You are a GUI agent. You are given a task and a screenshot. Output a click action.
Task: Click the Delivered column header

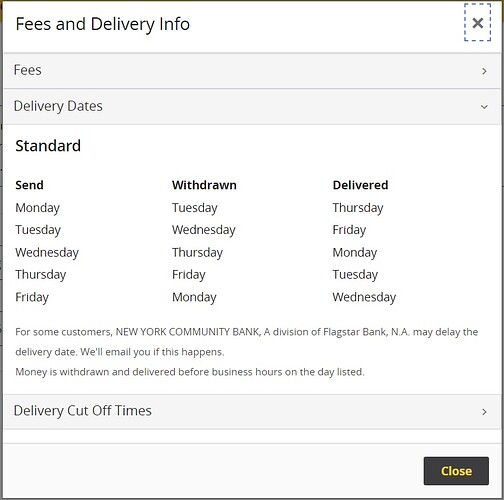click(360, 185)
